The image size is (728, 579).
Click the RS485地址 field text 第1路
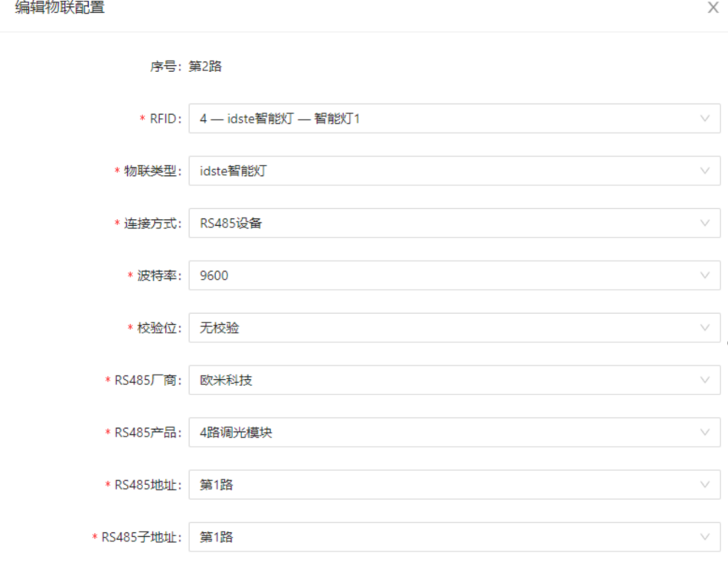click(x=217, y=485)
